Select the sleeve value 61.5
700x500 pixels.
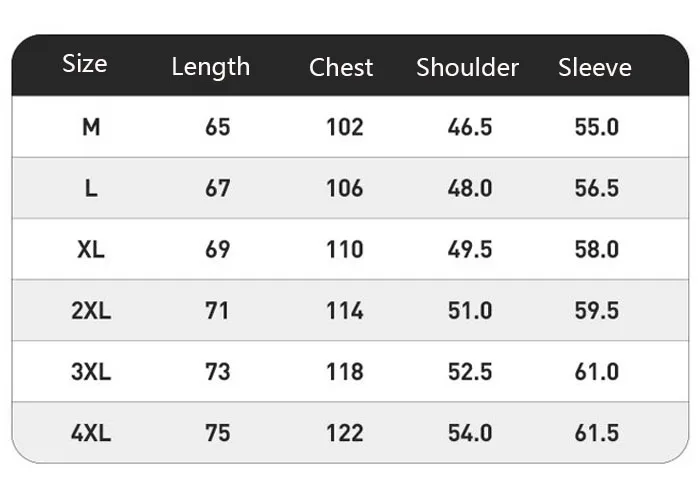596,433
